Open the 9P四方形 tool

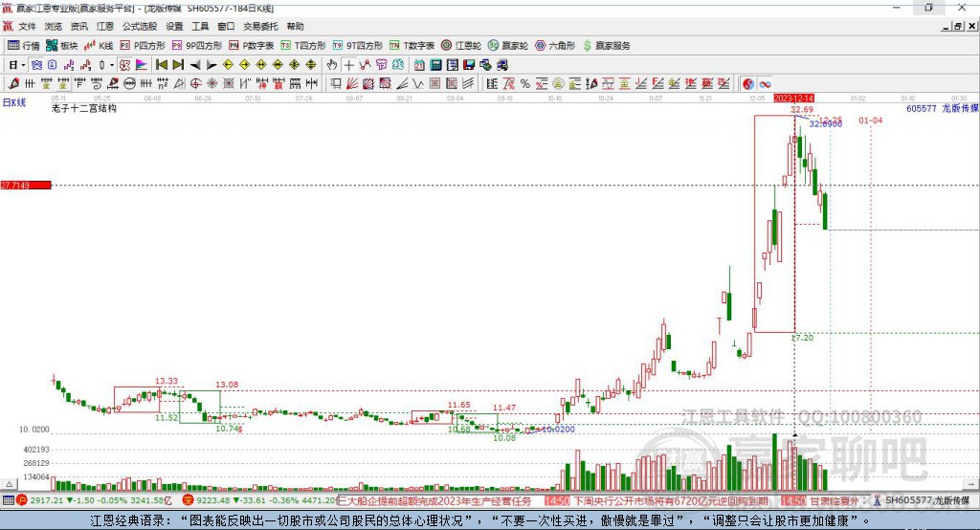point(197,46)
